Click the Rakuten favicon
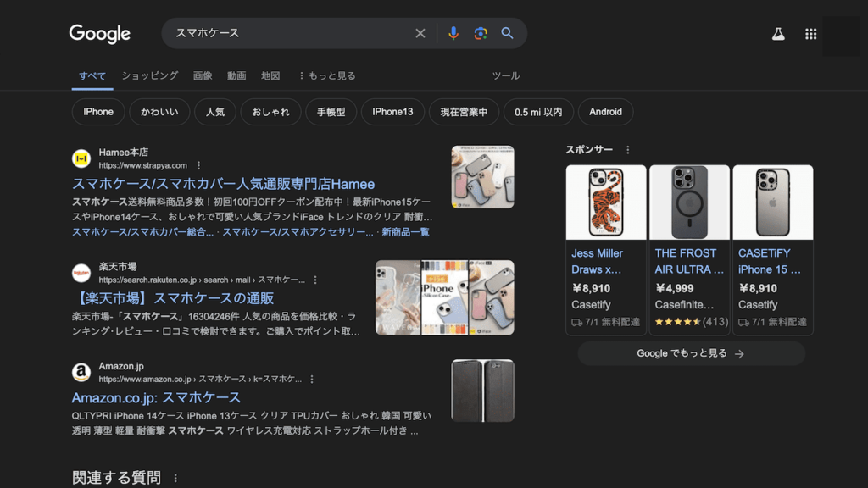 coord(81,274)
